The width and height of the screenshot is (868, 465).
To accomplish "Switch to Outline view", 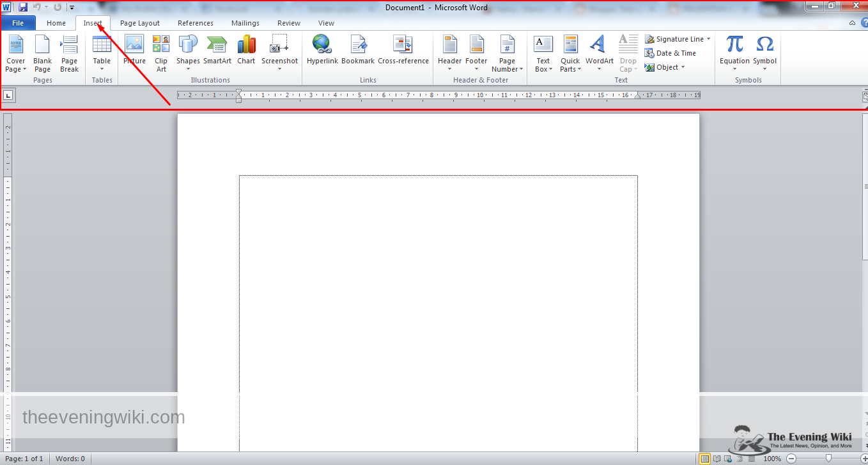I will (x=738, y=459).
